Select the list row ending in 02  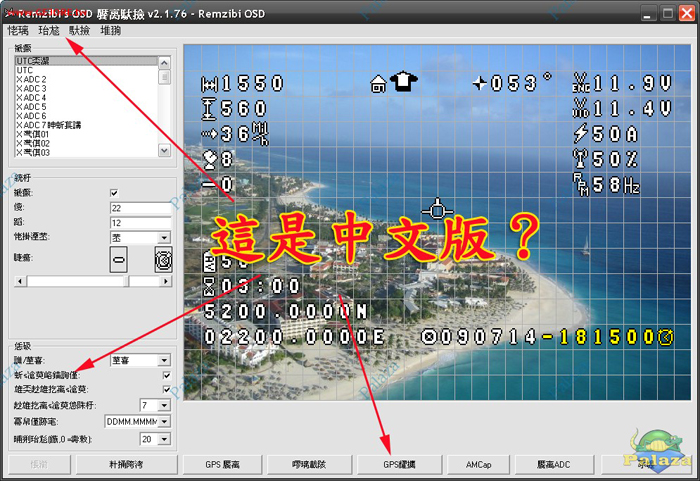click(x=87, y=143)
